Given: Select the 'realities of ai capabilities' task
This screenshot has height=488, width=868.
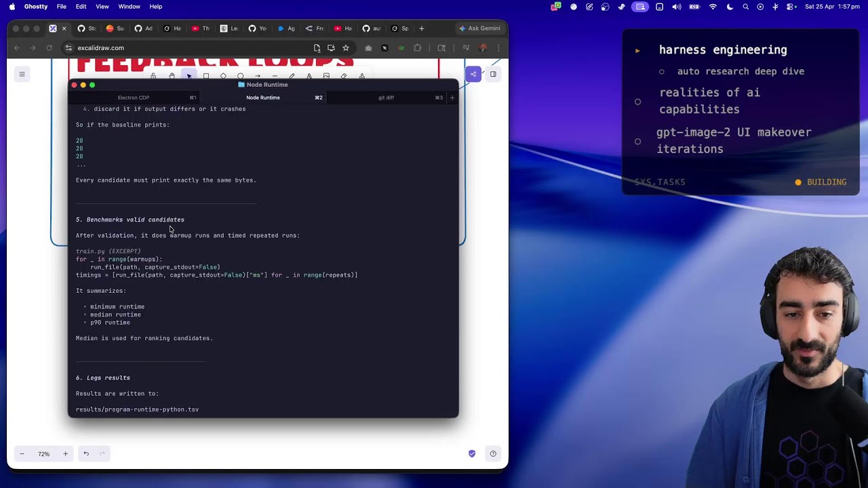Looking at the screenshot, I should (x=709, y=101).
